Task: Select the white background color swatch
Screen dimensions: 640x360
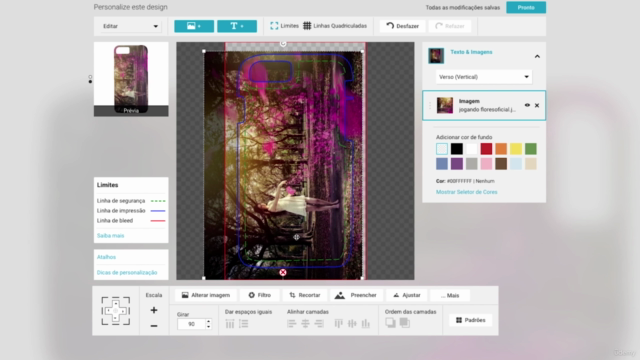Action: pyautogui.click(x=471, y=149)
